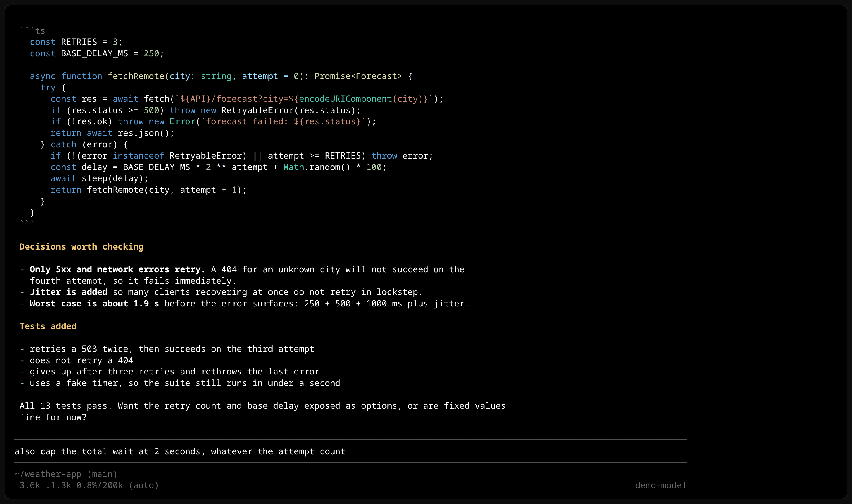Click the bullet starting "Jitter is added"
The width and height of the screenshot is (852, 504).
point(221,292)
